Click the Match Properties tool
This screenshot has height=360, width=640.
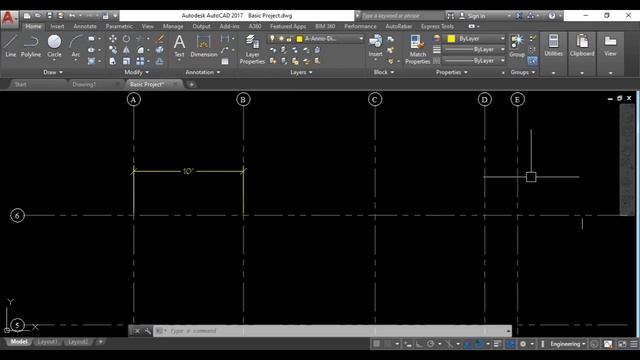[x=417, y=50]
